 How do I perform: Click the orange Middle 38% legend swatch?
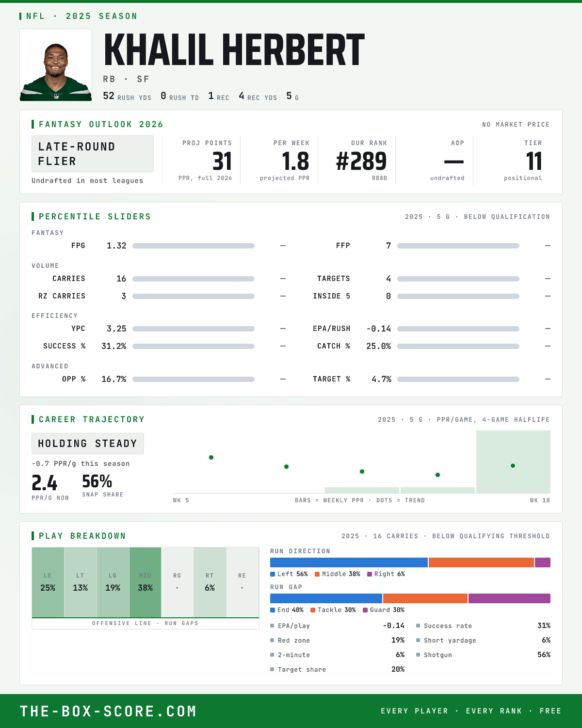[x=317, y=574]
